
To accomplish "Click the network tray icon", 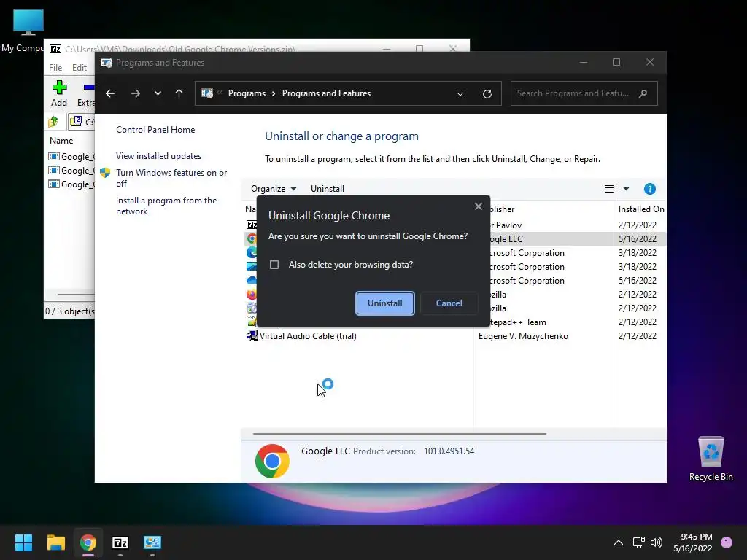I will click(638, 542).
